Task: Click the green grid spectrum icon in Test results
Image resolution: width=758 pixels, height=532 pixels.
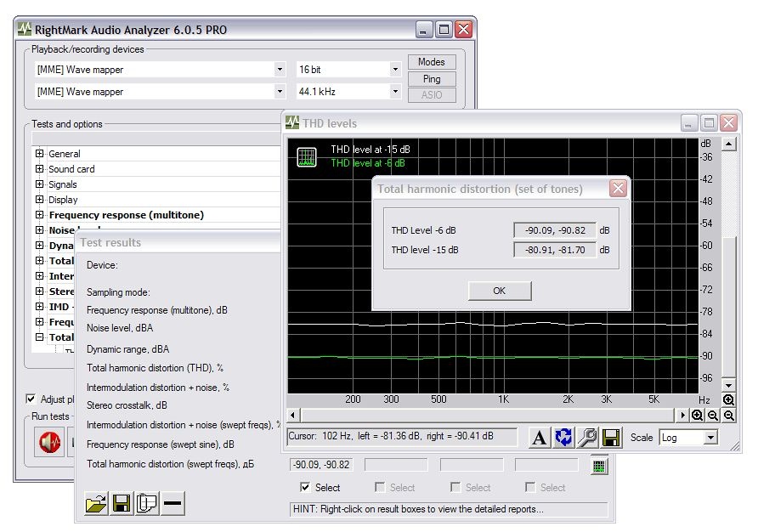Action: click(x=598, y=467)
